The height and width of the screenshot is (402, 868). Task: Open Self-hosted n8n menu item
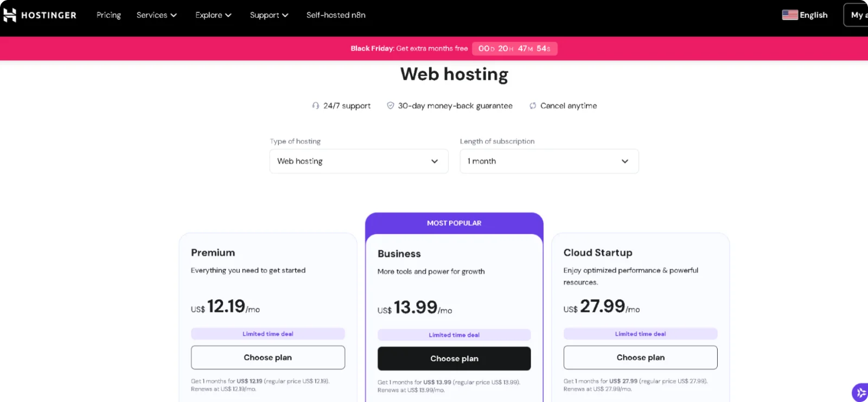(336, 15)
